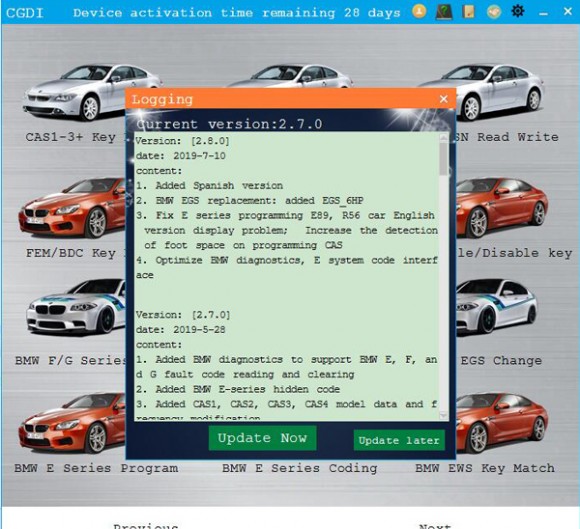Click the Update later button
Image resolution: width=580 pixels, height=529 pixels.
(x=399, y=440)
